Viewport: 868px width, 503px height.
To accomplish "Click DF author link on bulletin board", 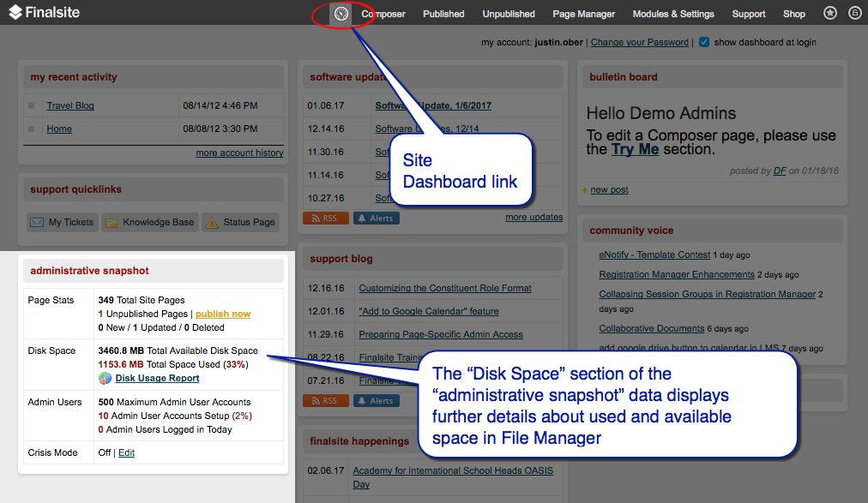I will point(780,171).
